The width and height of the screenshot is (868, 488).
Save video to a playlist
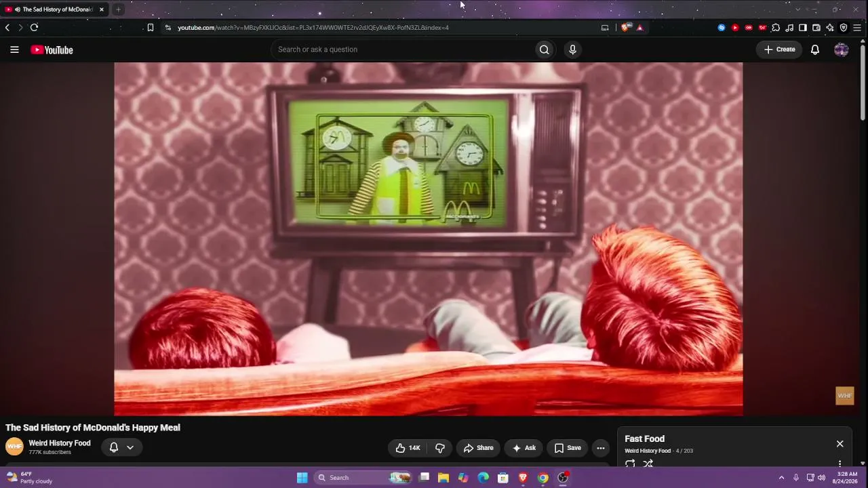[568, 448]
